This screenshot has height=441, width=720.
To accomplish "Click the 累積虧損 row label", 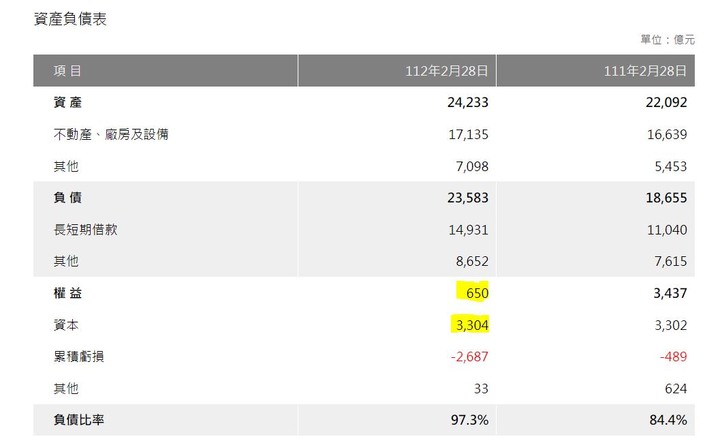I will click(79, 356).
